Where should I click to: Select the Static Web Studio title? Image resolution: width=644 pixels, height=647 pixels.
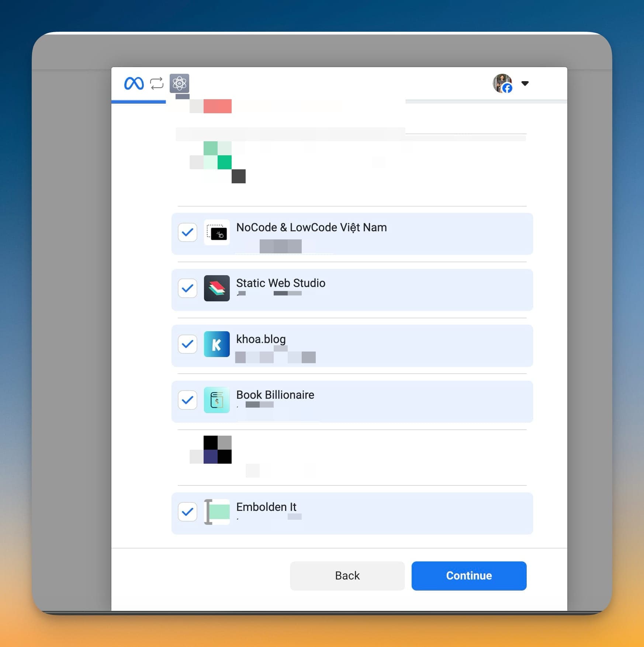281,283
